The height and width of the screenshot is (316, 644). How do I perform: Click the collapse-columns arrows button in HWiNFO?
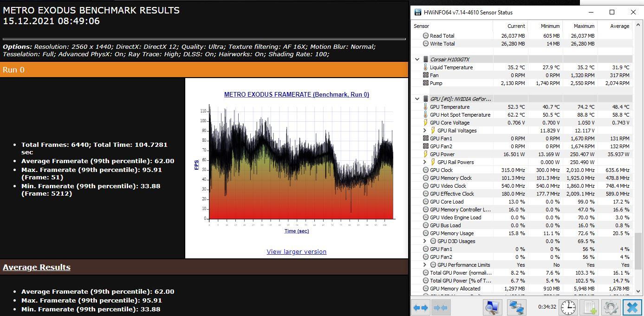pyautogui.click(x=441, y=307)
